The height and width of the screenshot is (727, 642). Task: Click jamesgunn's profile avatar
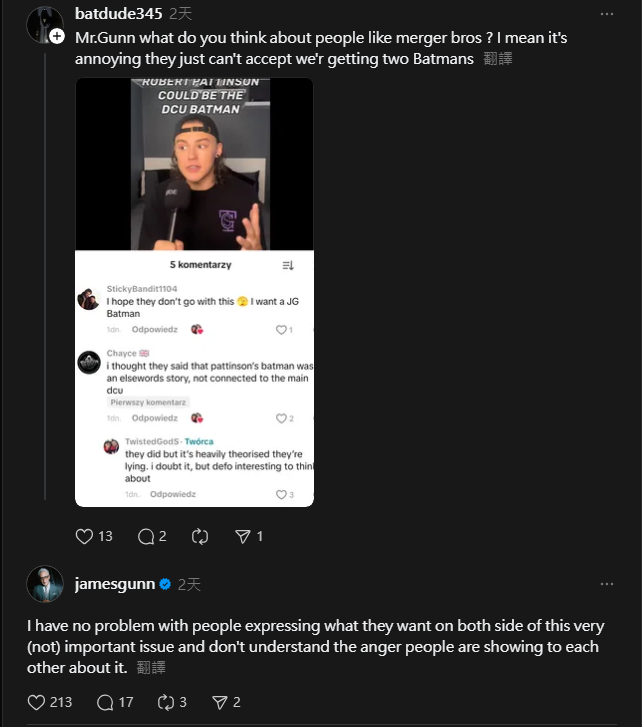tap(44, 585)
